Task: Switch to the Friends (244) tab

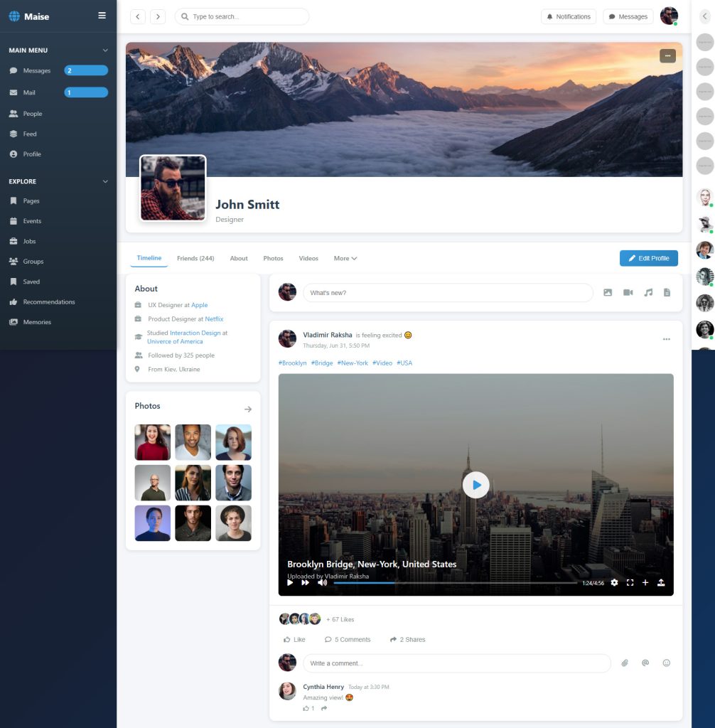Action: tap(195, 259)
